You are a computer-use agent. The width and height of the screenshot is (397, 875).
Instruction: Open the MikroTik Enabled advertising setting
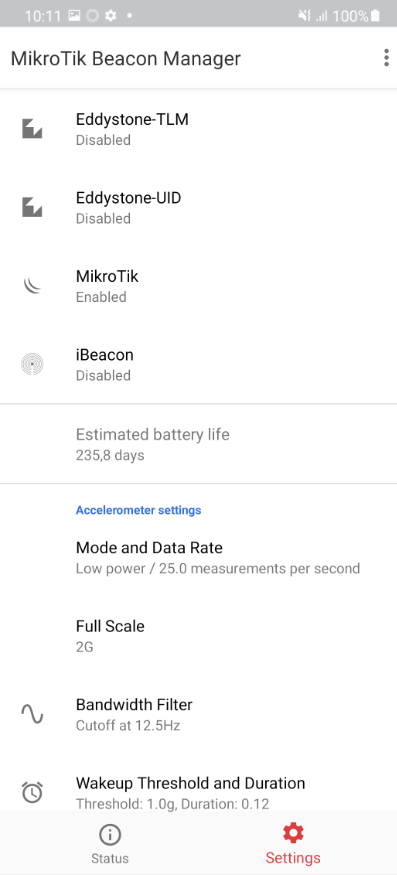[198, 286]
